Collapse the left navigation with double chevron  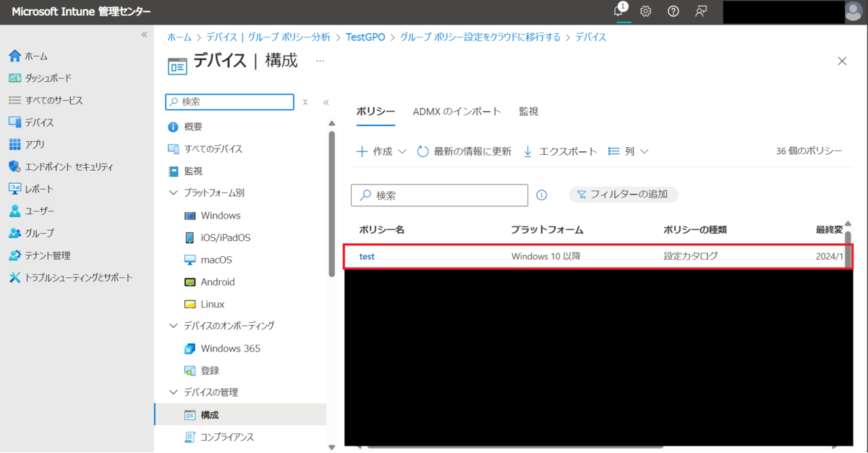click(x=144, y=35)
